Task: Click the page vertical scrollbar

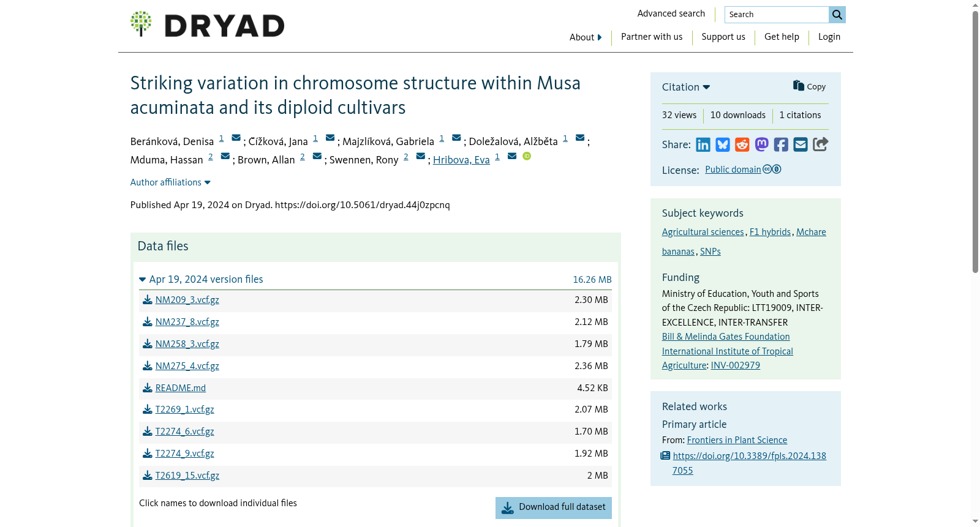Action: click(975, 142)
